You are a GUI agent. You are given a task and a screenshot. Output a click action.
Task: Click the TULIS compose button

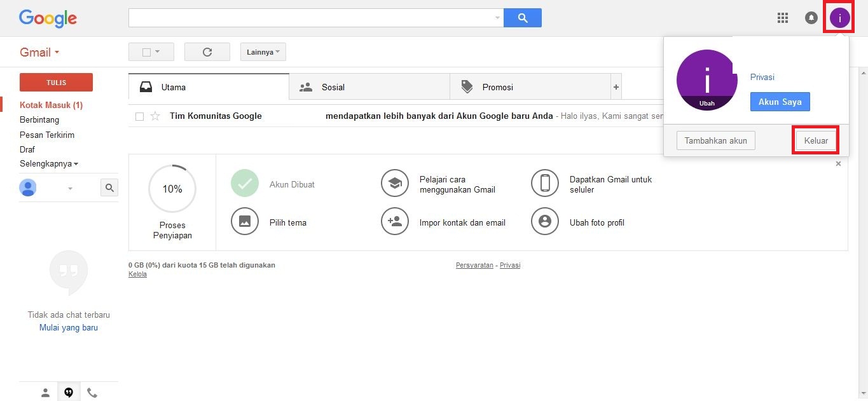[56, 83]
